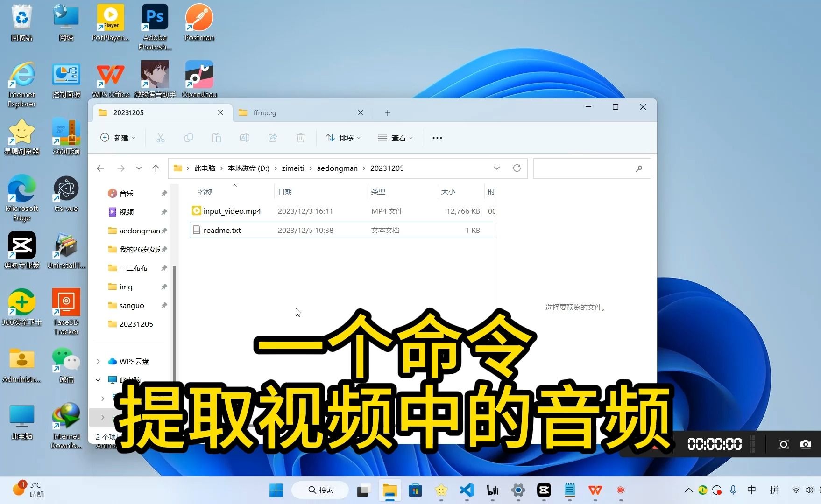Screen dimensions: 821x504
Task: Select the 20231205 Explorer tab
Action: click(161, 113)
